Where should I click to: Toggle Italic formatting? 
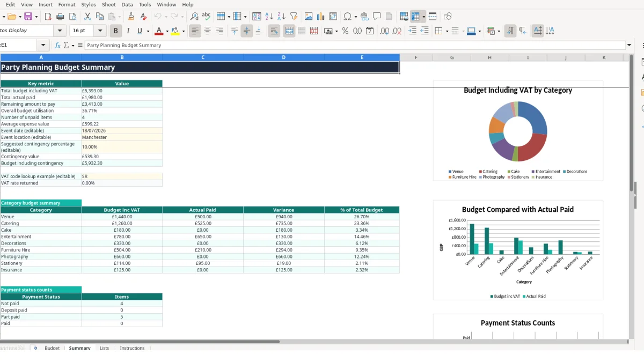click(128, 31)
